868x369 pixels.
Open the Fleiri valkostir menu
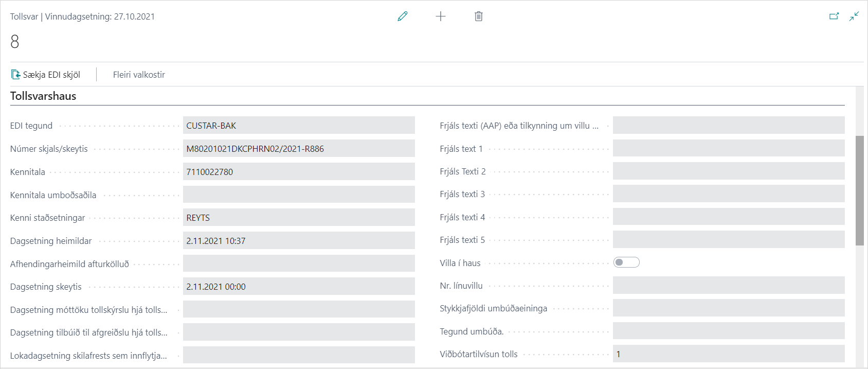pyautogui.click(x=139, y=75)
